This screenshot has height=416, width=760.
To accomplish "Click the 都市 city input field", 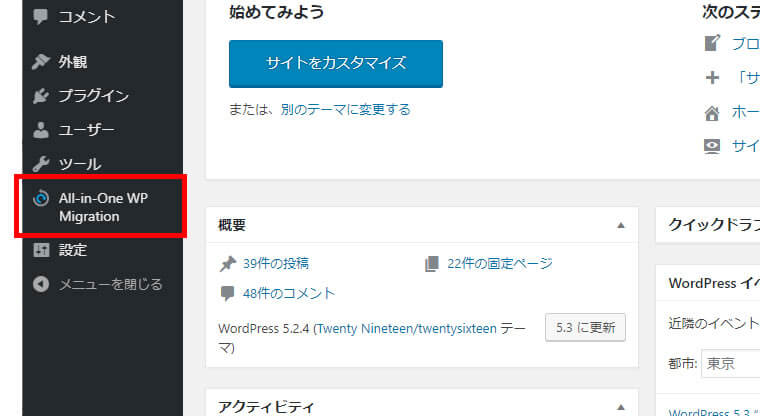I will [730, 363].
